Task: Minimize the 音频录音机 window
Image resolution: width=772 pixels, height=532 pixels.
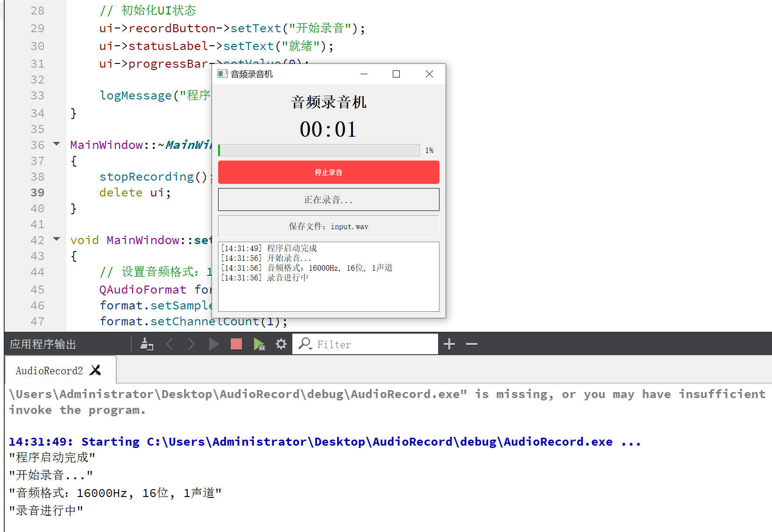Action: pos(364,74)
